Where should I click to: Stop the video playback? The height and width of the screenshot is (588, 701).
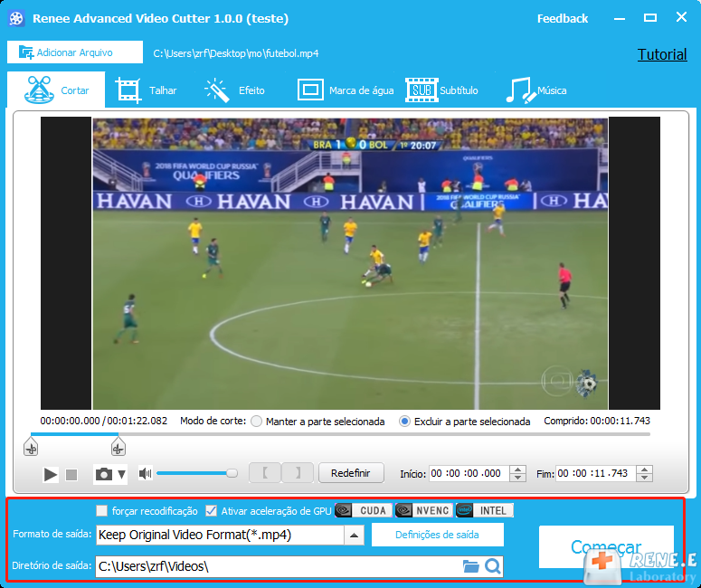71,474
